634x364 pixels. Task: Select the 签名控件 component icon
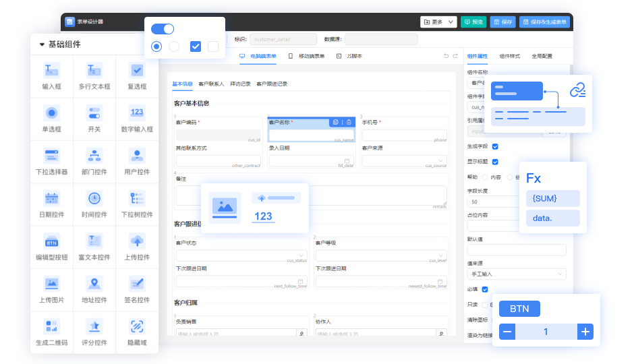pyautogui.click(x=137, y=284)
